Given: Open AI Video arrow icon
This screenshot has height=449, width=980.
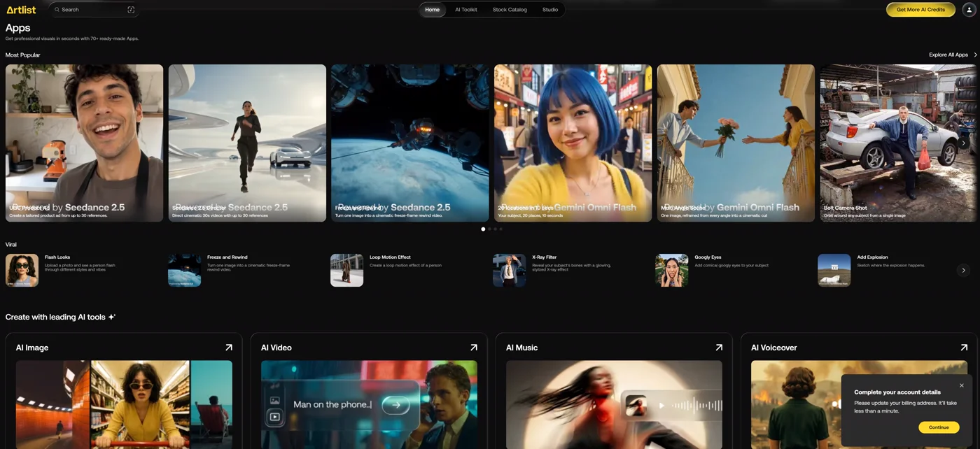Looking at the screenshot, I should point(473,348).
